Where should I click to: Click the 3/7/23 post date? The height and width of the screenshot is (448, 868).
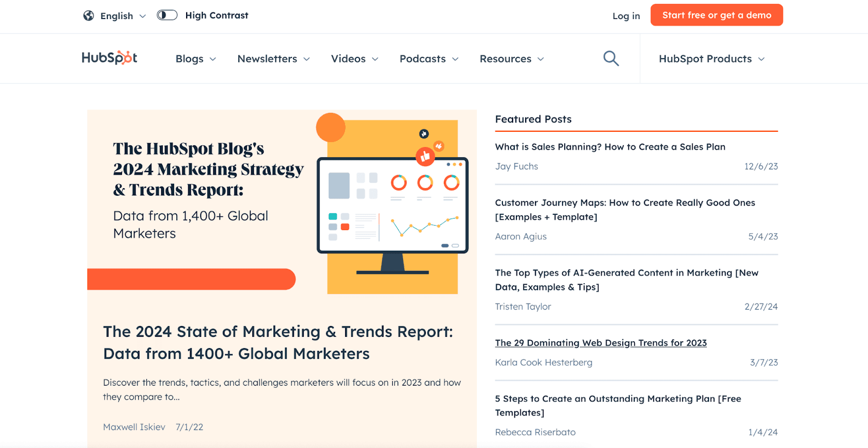(x=764, y=362)
